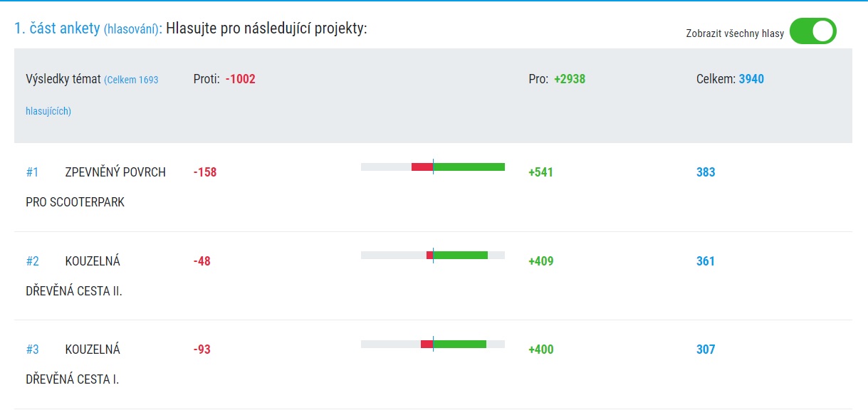The height and width of the screenshot is (410, 868).
Task: Click the ZPEVNĚNÝ POVRCH PRO SCOOTERPARK project title
Action: (x=95, y=187)
